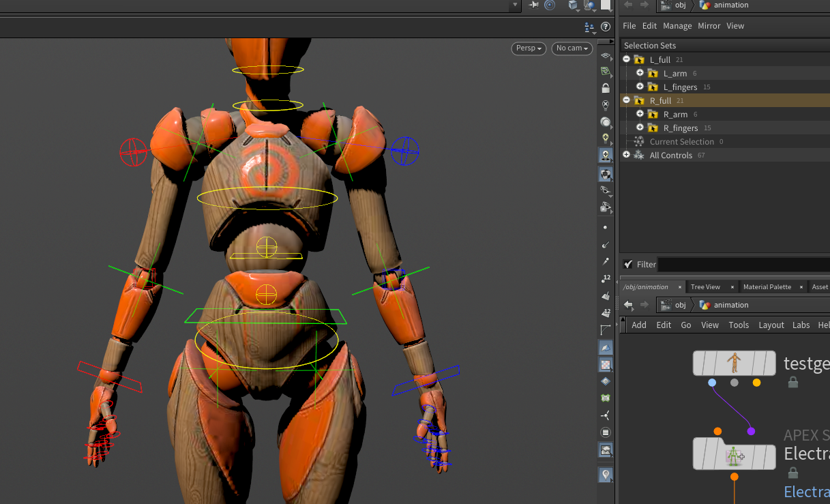Click the map-pin icon at toolbar bottom
Screen dimensions: 830x504
pos(606,474)
